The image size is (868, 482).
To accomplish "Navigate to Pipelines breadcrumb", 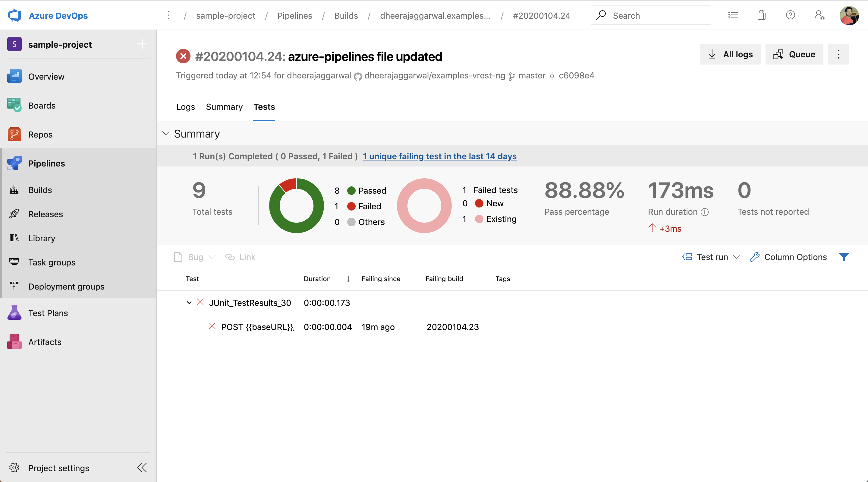I will point(295,15).
